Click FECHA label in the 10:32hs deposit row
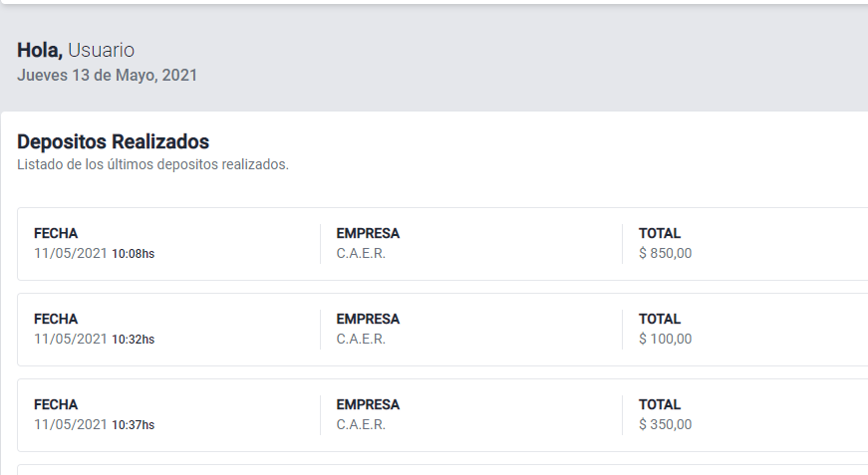 56,320
